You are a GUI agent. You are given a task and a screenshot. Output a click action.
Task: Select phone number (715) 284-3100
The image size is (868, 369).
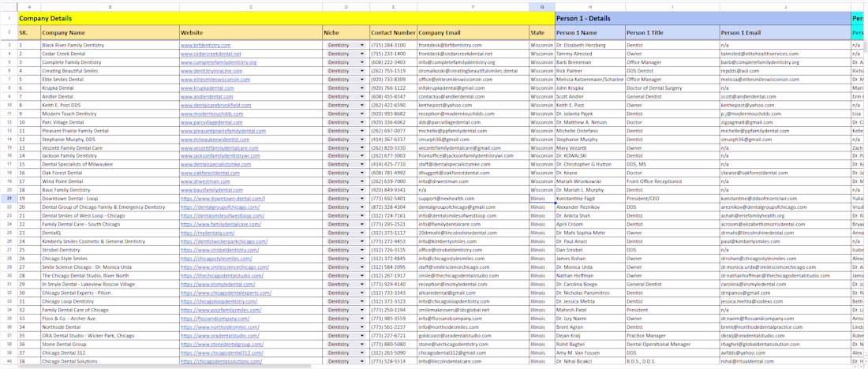point(393,45)
